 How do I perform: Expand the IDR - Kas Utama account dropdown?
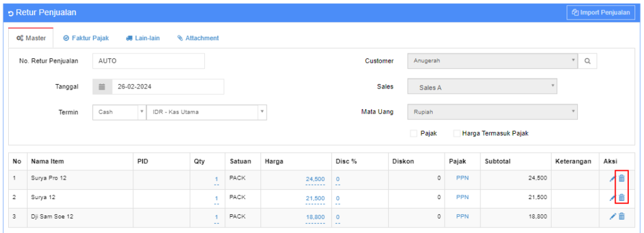(x=206, y=112)
